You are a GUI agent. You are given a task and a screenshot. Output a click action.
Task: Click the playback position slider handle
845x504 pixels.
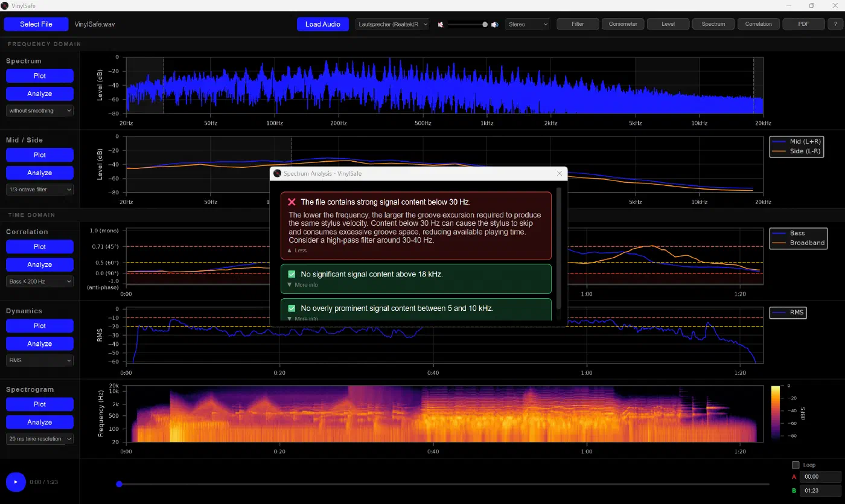pyautogui.click(x=119, y=484)
